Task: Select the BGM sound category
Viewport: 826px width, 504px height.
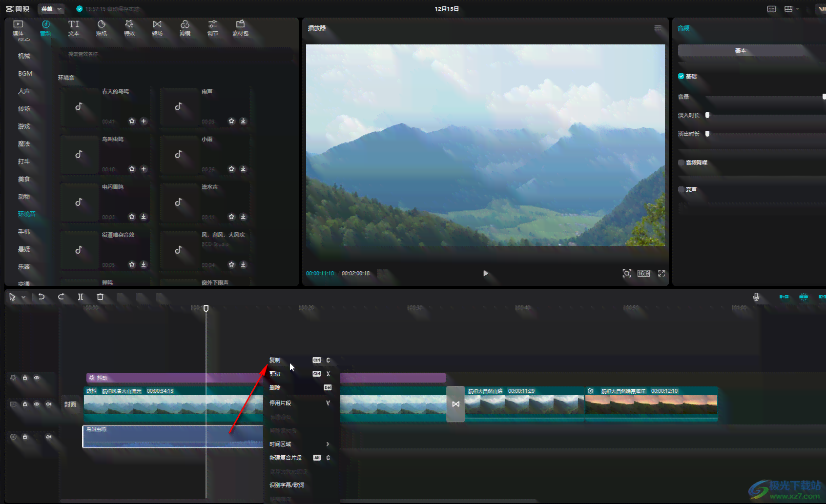Action: 25,74
